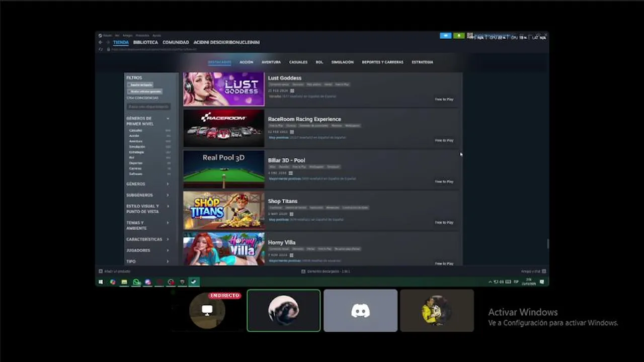Viewport: 644px width, 362px height.
Task: Select the EN DIRECTO screen share tile
Action: pos(207,310)
